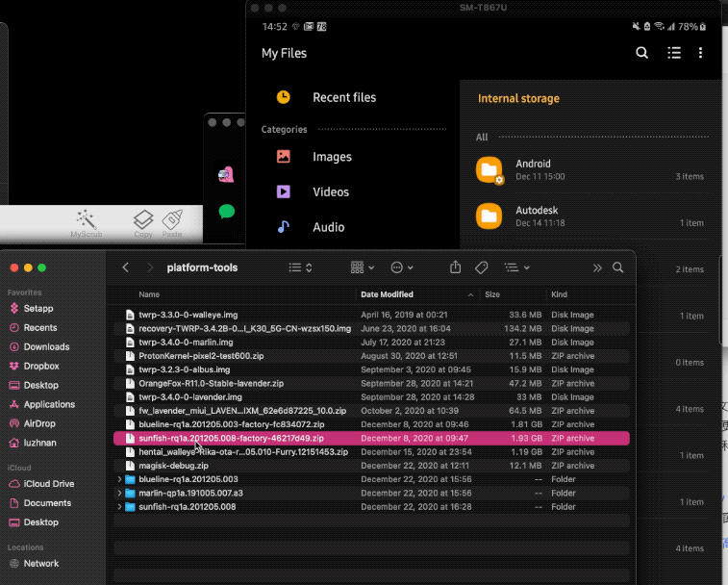The image size is (728, 585).
Task: Click the Finder search magnifier
Action: (618, 267)
